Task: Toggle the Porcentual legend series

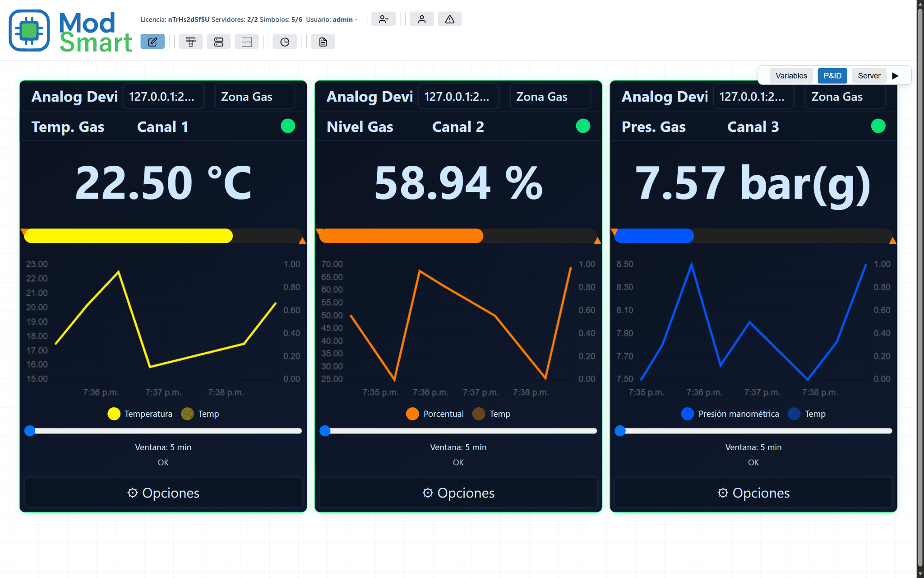Action: (435, 414)
